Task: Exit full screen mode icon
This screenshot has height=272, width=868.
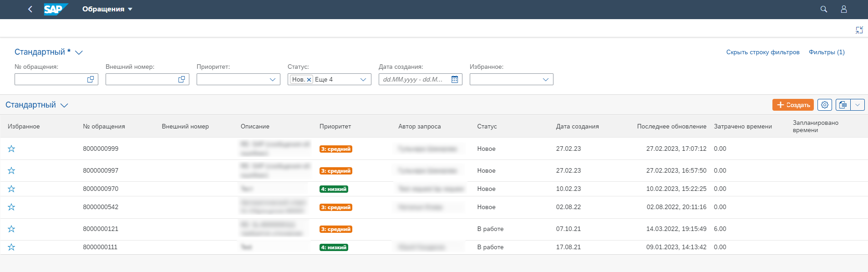Action: tap(859, 30)
